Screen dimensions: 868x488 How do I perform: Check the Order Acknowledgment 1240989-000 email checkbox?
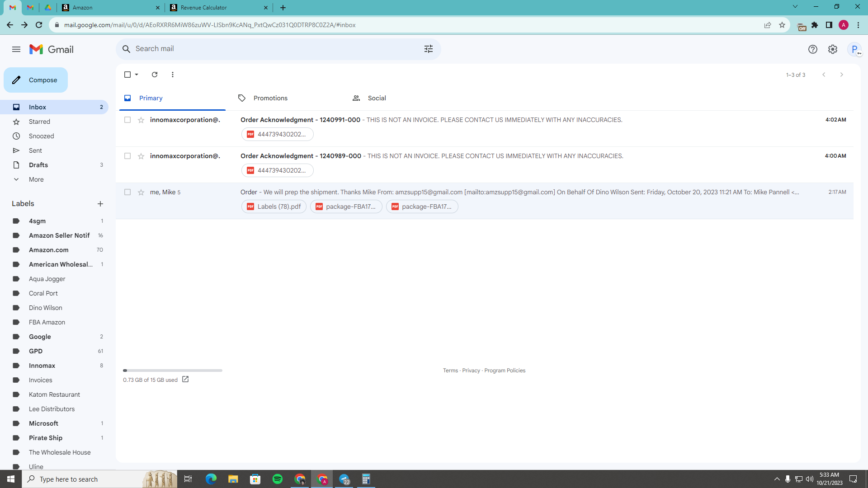tap(127, 156)
